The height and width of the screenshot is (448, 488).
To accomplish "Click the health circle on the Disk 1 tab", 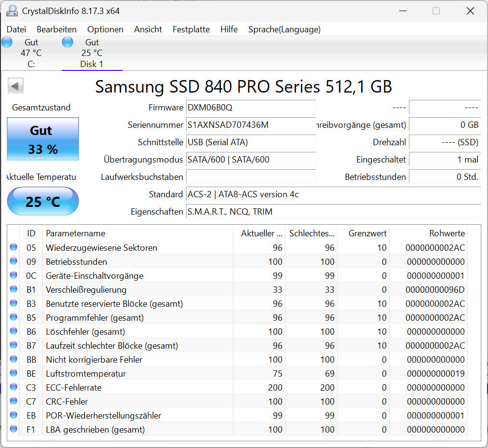I will coord(68,42).
